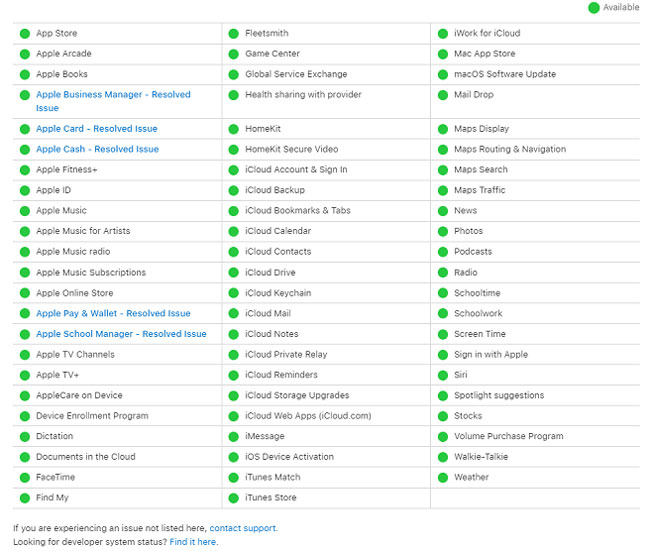Select iCloud Private Relay entry

point(286,354)
